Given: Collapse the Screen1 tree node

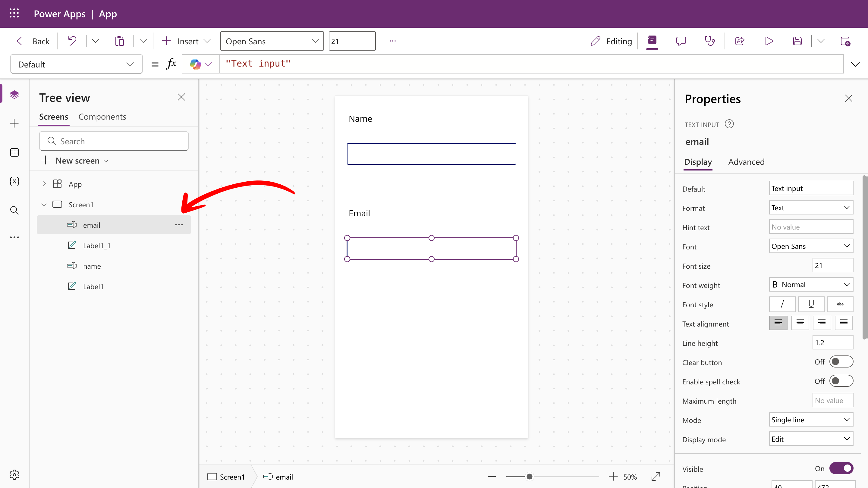Looking at the screenshot, I should pos(44,204).
